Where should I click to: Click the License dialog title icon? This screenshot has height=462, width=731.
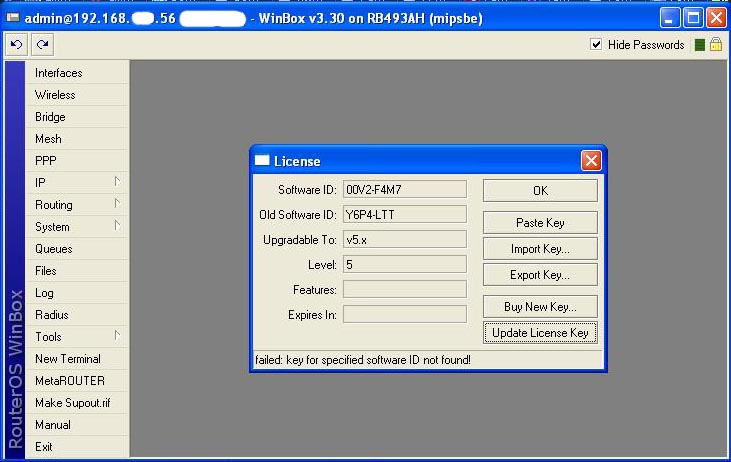[262, 161]
